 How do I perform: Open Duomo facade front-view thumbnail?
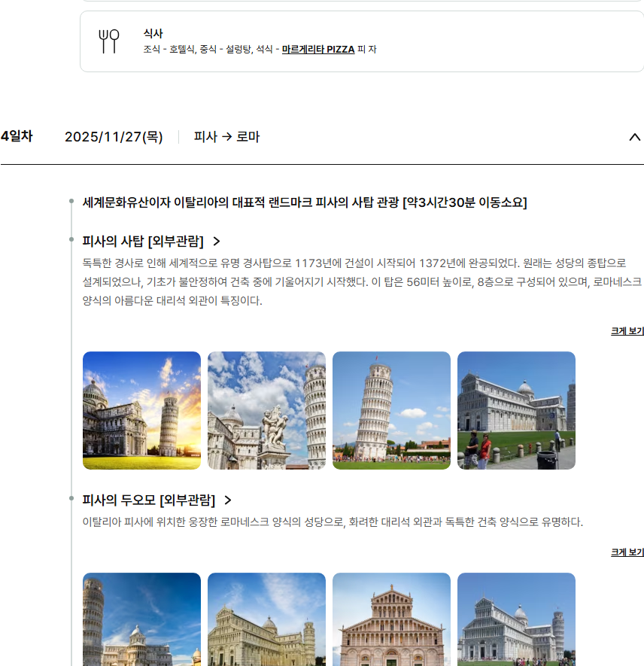(x=391, y=619)
